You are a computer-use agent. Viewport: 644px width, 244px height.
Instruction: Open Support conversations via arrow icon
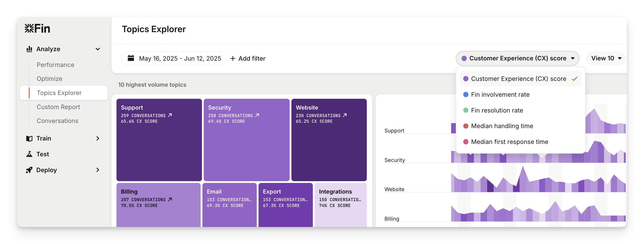point(170,115)
